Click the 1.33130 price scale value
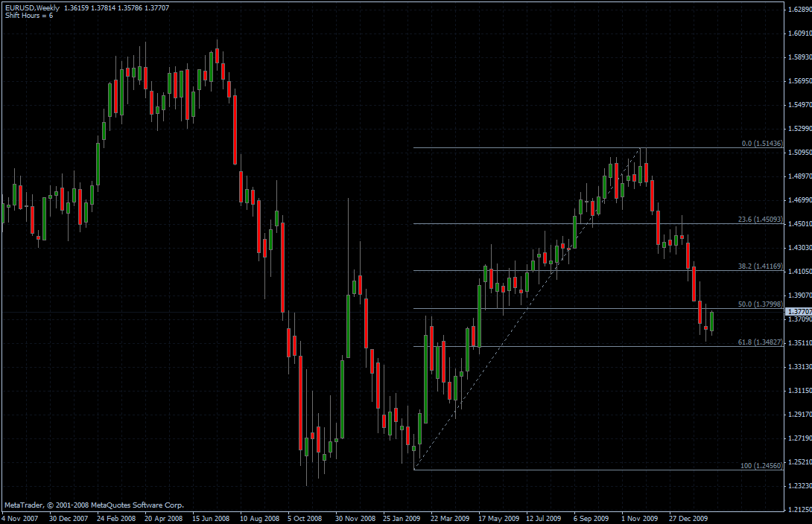Image resolution: width=812 pixels, height=524 pixels. pyautogui.click(x=799, y=366)
